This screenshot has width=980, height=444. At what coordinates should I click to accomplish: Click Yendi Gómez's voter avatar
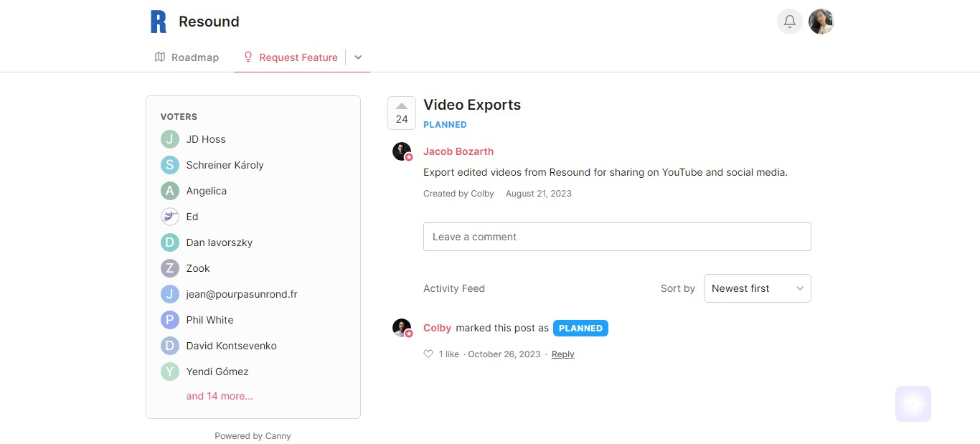(x=170, y=372)
